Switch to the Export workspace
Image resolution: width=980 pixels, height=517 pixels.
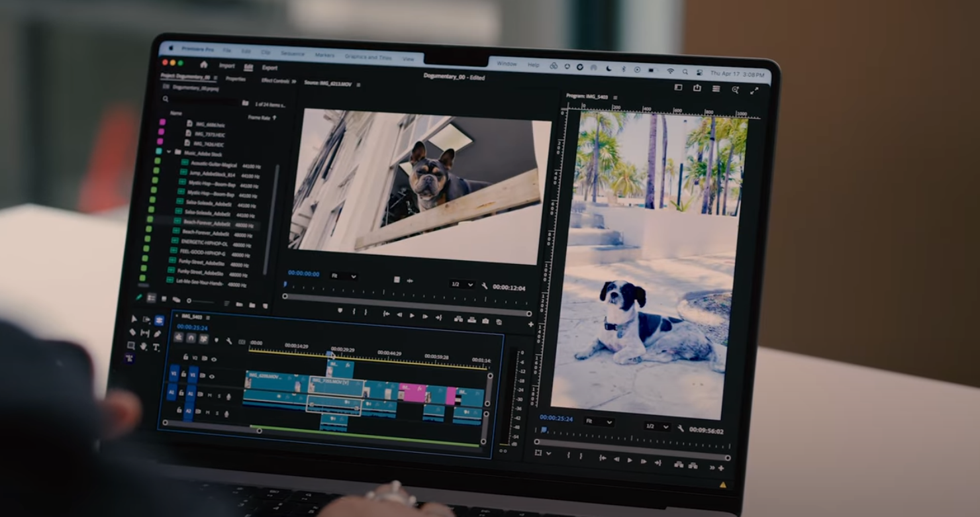[269, 68]
